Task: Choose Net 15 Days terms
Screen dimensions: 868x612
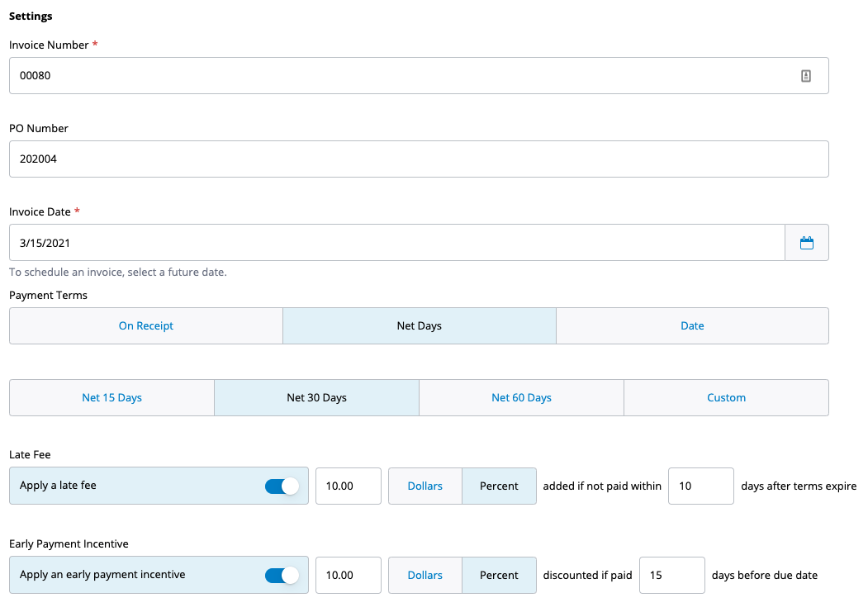Action: pos(111,397)
